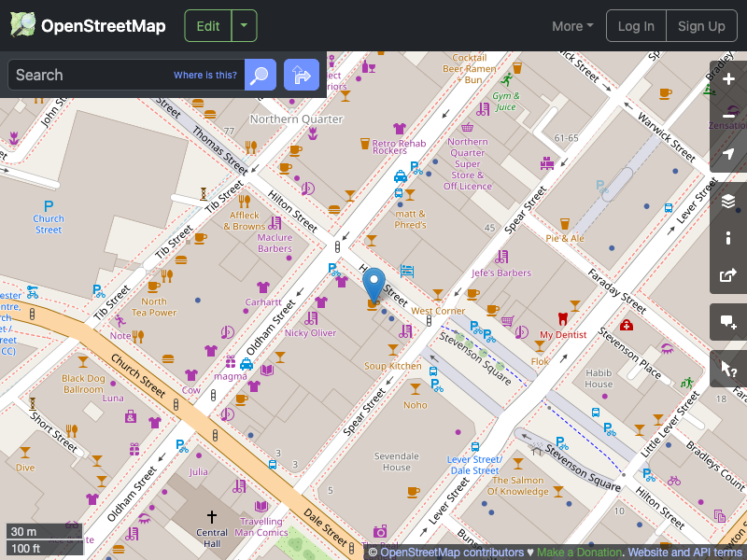
Task: Click the Sign Up button
Action: coord(701,25)
